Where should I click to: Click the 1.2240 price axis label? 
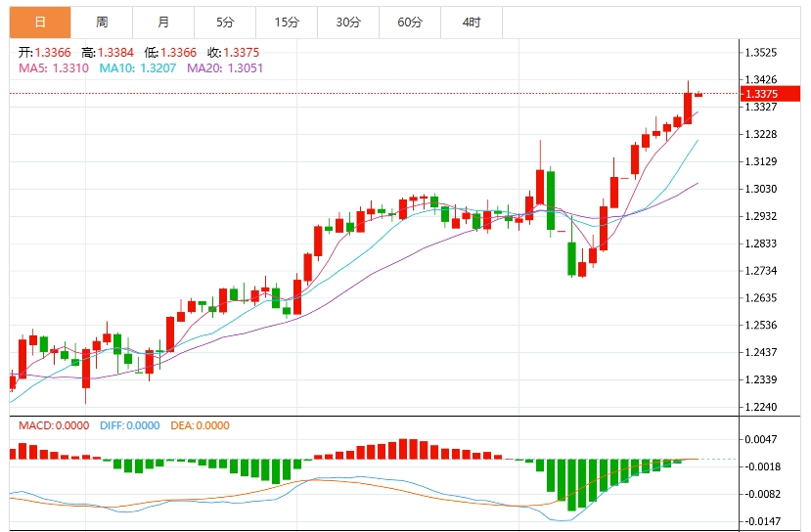[761, 407]
